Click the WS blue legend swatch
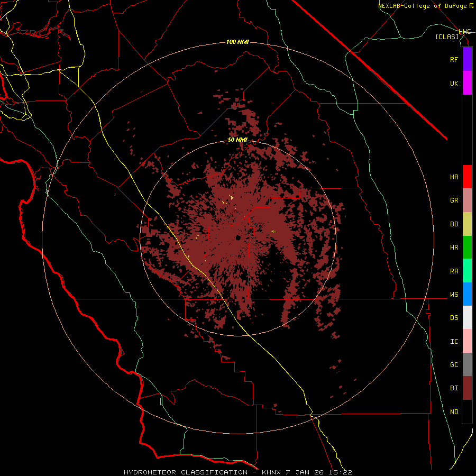The image size is (476, 476). [x=467, y=294]
